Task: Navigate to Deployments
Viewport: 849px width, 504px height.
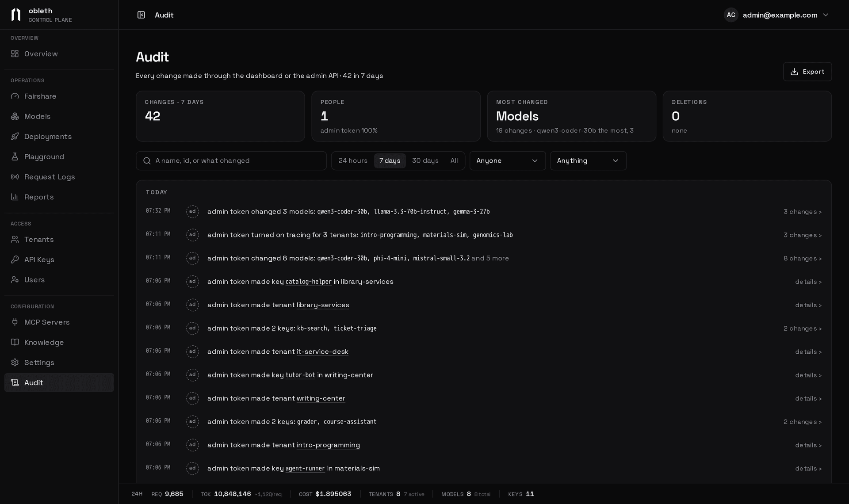Action: pyautogui.click(x=59, y=137)
